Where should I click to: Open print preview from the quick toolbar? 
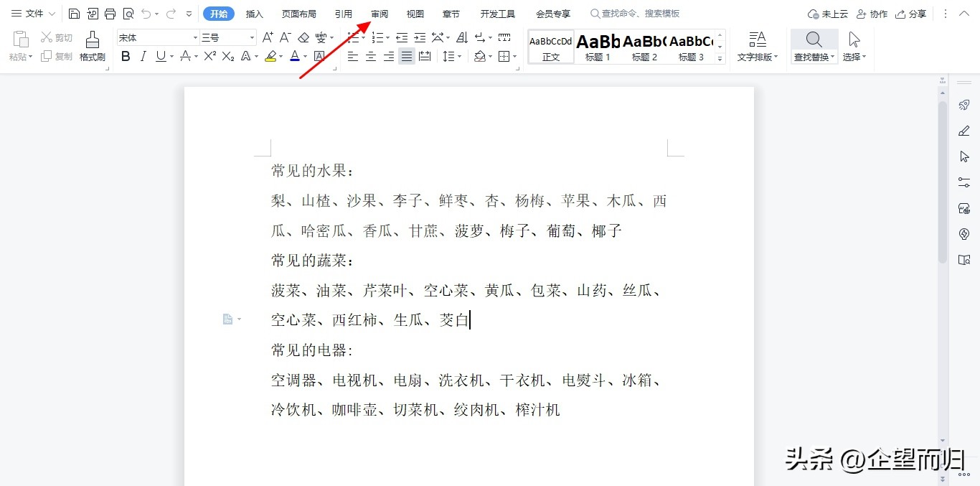click(128, 14)
